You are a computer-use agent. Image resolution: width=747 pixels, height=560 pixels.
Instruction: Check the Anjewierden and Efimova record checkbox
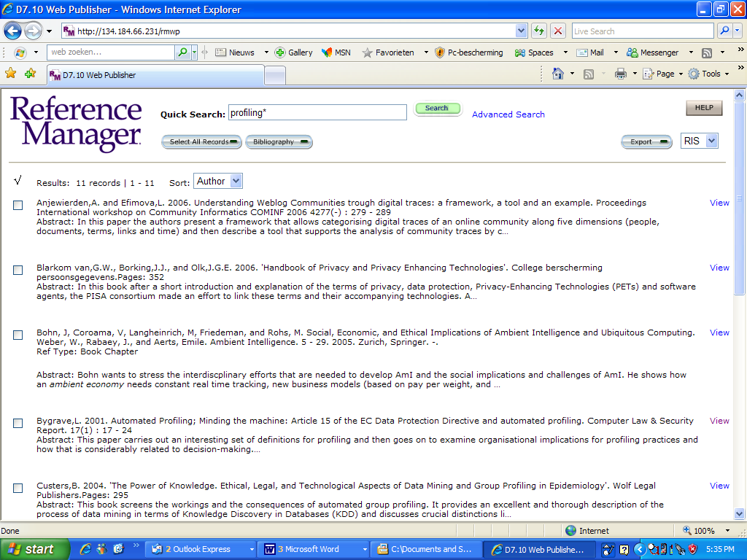click(18, 206)
